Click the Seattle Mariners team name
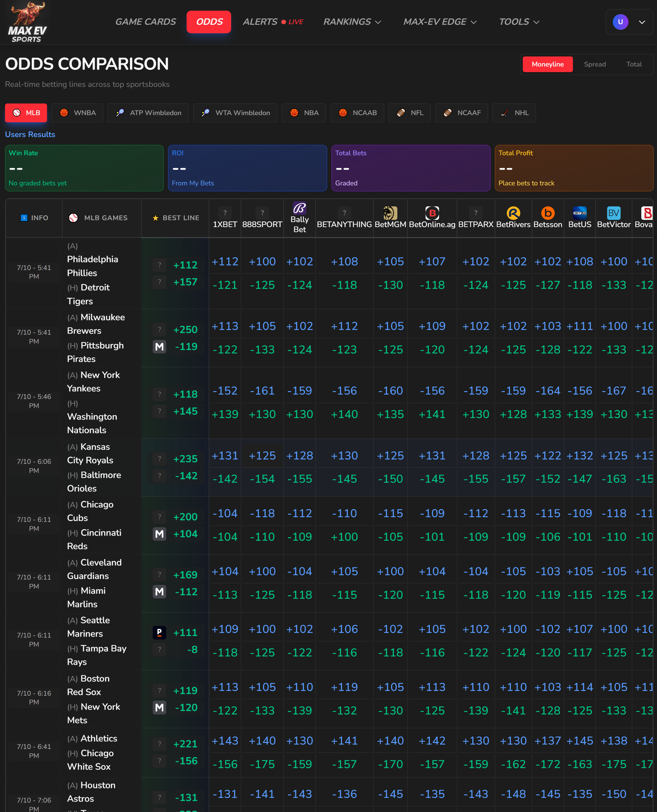Image resolution: width=657 pixels, height=812 pixels. tap(88, 627)
